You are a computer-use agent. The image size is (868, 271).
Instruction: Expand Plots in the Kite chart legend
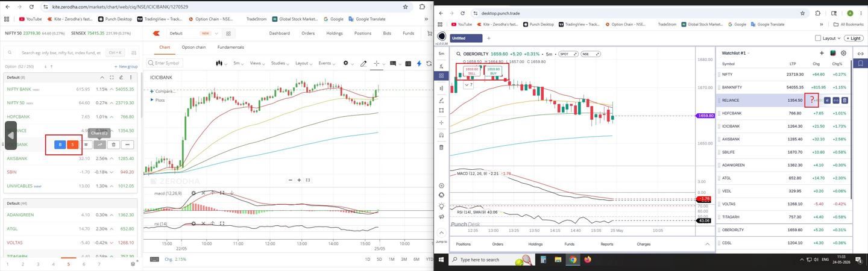[x=158, y=100]
